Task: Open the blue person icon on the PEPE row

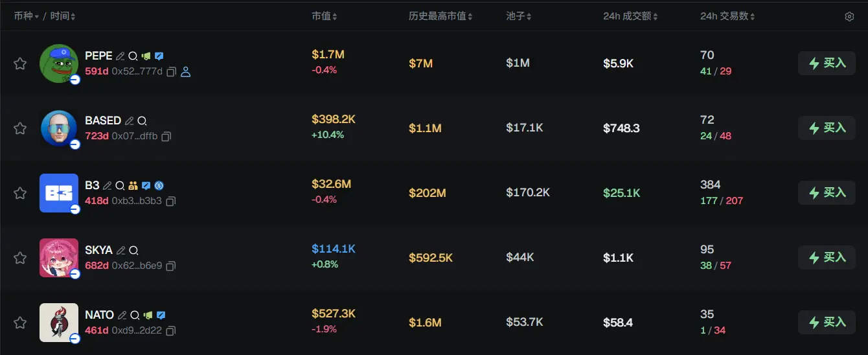Action: 186,72
